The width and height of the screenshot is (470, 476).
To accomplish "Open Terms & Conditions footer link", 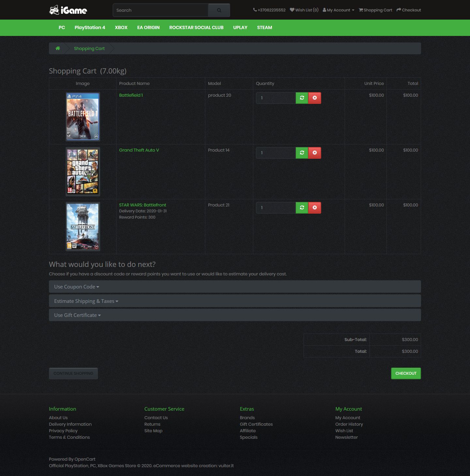I will pos(69,437).
